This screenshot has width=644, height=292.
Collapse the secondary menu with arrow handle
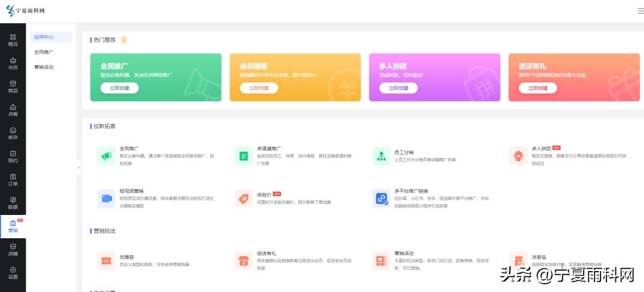[x=79, y=167]
